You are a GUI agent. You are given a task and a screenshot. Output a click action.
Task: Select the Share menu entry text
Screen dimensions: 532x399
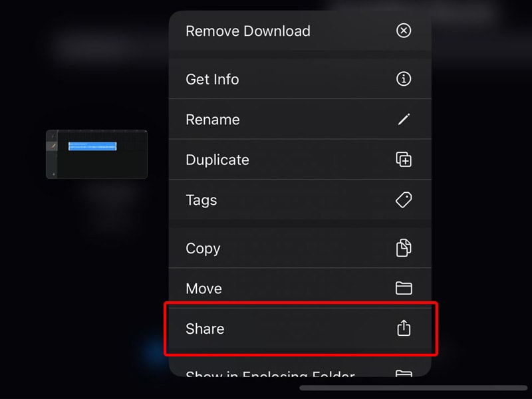205,329
